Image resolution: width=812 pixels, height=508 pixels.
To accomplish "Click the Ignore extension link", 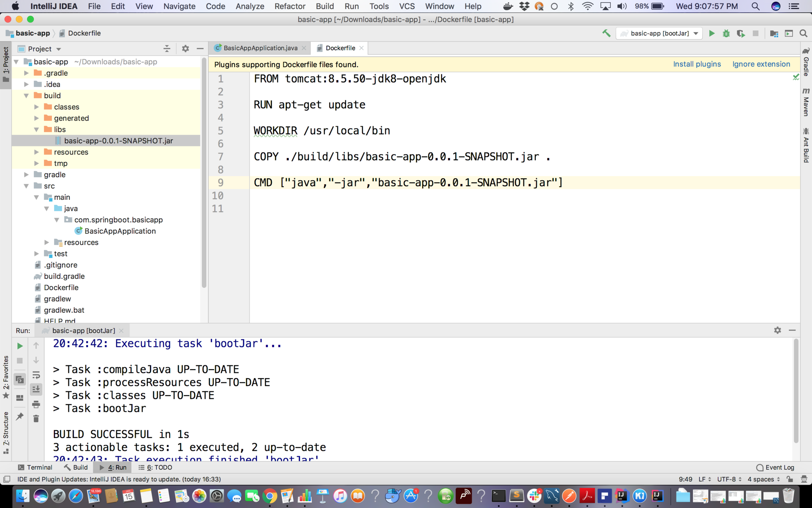I will coord(761,64).
